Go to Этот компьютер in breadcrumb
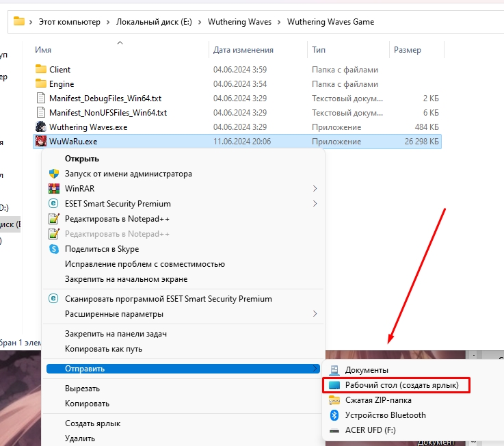Screen dimensions: 504x446 click(70, 22)
